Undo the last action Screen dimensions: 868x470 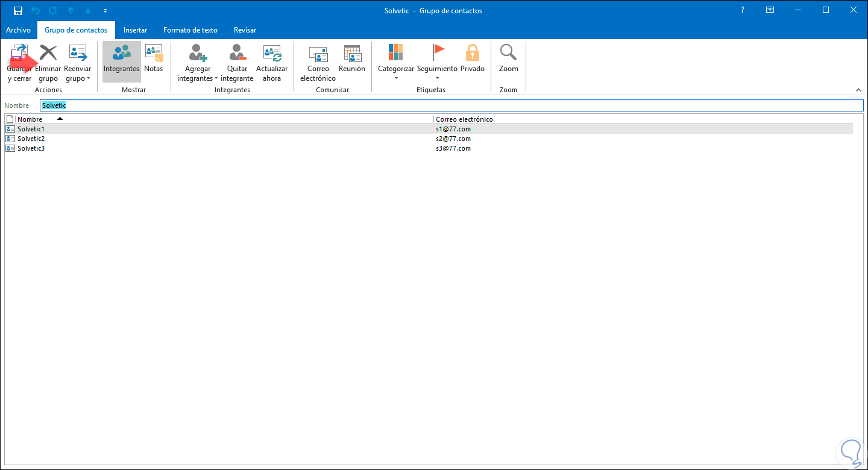(36, 11)
